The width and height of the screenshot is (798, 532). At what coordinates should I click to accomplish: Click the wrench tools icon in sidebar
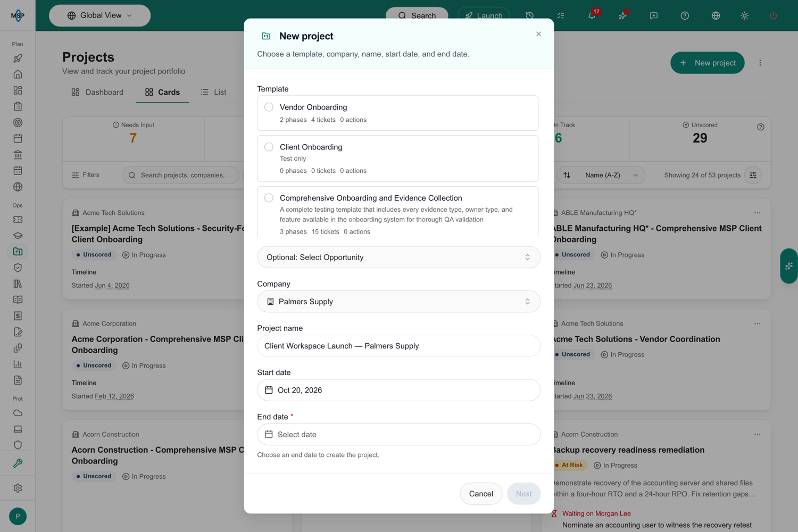pos(18,463)
